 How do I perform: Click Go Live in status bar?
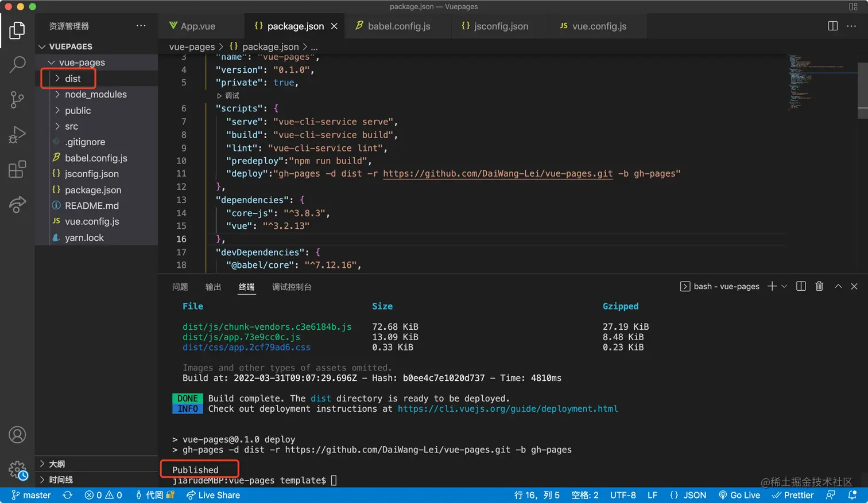739,495
